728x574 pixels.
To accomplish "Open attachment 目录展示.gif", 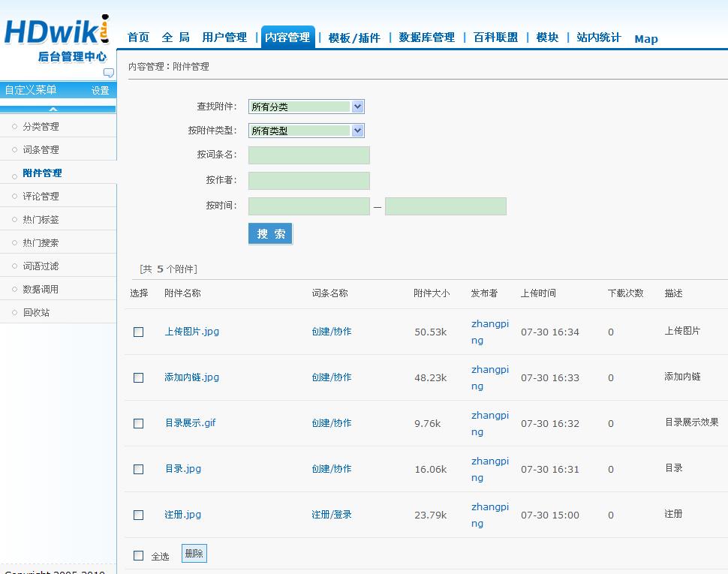I will point(191,422).
